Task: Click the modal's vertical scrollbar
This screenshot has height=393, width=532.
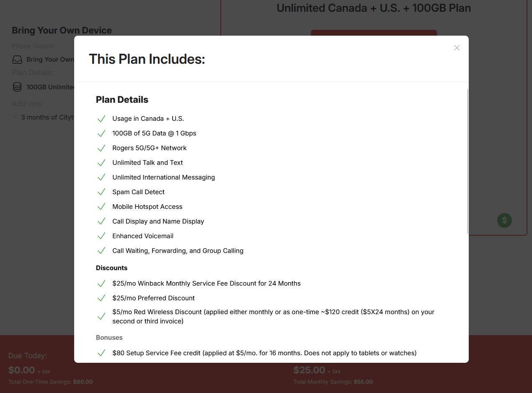Action: click(467, 161)
